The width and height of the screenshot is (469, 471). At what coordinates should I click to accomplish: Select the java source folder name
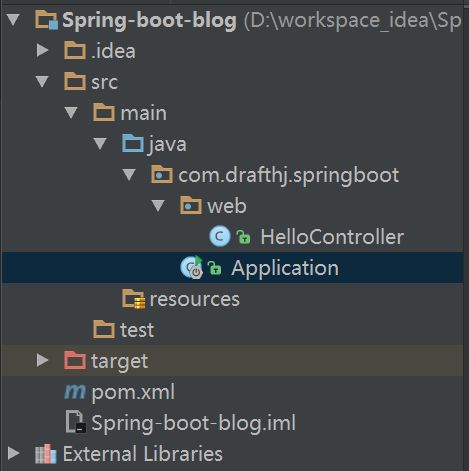(168, 145)
